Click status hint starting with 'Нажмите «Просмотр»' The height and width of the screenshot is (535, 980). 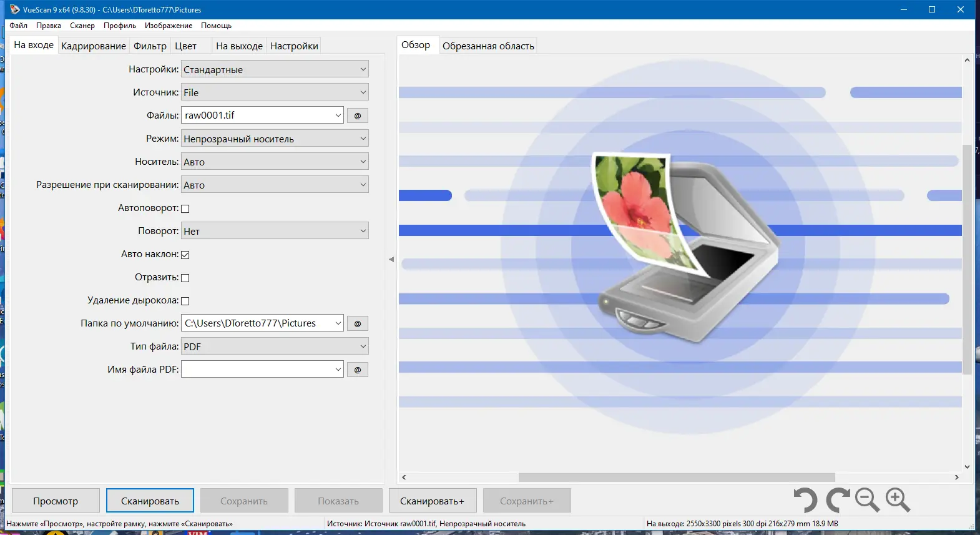coord(119,524)
